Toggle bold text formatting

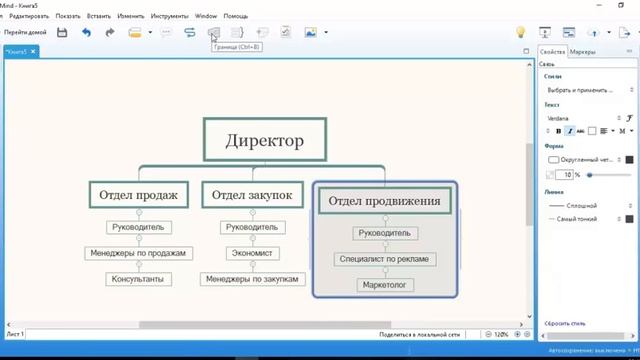click(558, 131)
